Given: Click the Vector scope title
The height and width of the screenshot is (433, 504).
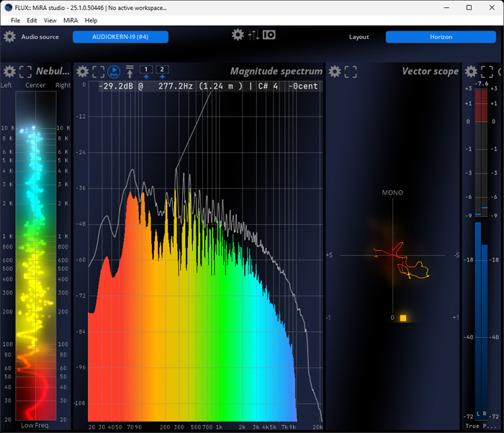Looking at the screenshot, I should point(430,71).
